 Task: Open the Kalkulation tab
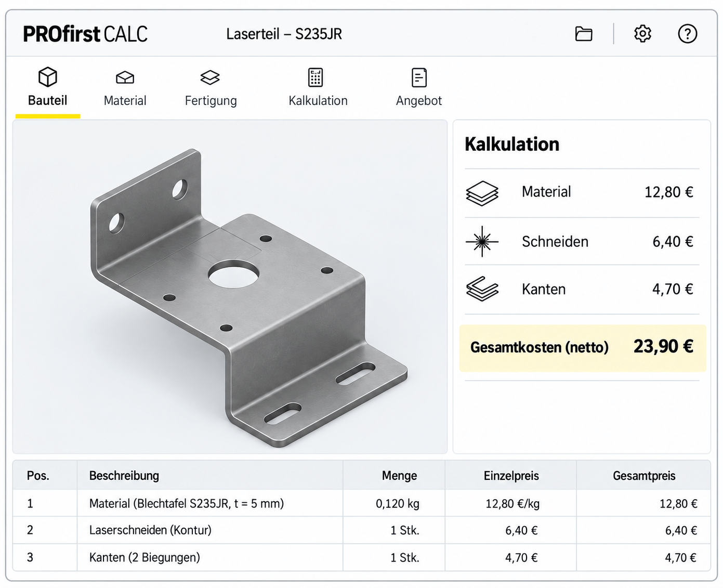(318, 88)
